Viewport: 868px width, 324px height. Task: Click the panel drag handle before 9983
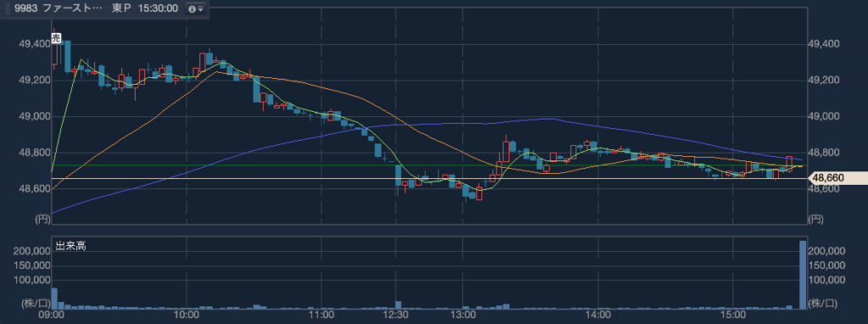[x=8, y=8]
